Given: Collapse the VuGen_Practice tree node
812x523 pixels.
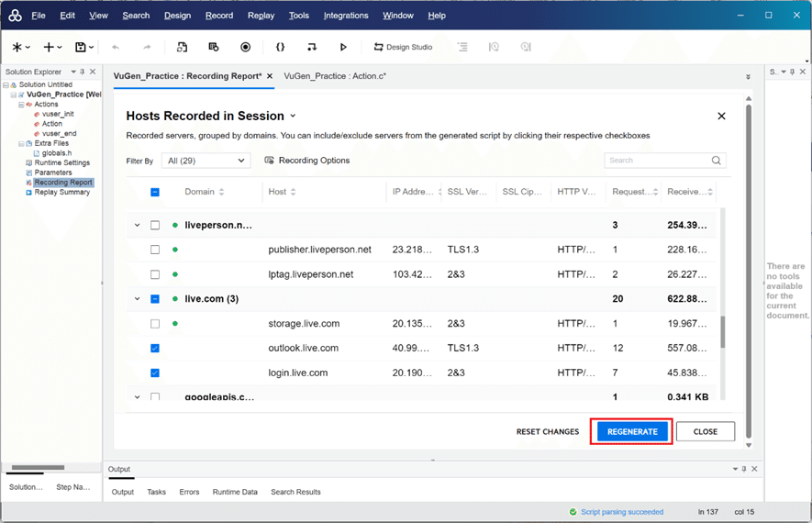Looking at the screenshot, I should (x=14, y=95).
